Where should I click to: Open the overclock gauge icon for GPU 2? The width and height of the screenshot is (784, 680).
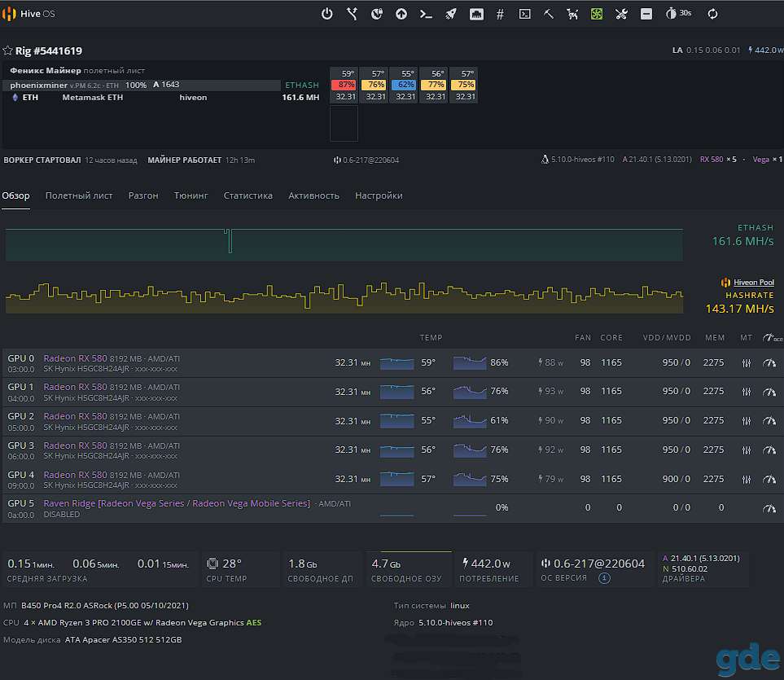pos(769,421)
